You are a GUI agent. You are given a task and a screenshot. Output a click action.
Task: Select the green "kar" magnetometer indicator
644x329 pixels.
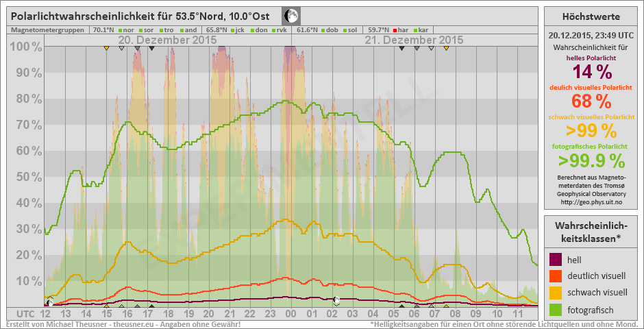(x=415, y=30)
